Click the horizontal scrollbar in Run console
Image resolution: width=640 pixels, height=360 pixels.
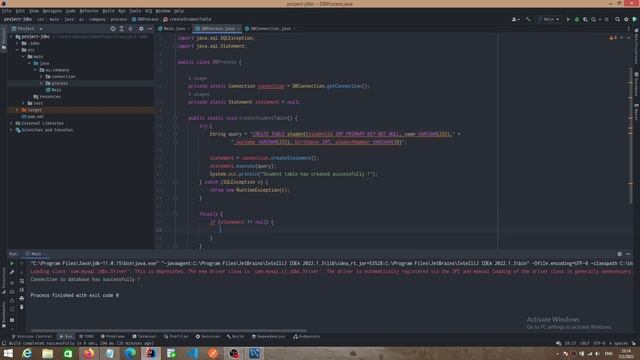[x=168, y=331]
